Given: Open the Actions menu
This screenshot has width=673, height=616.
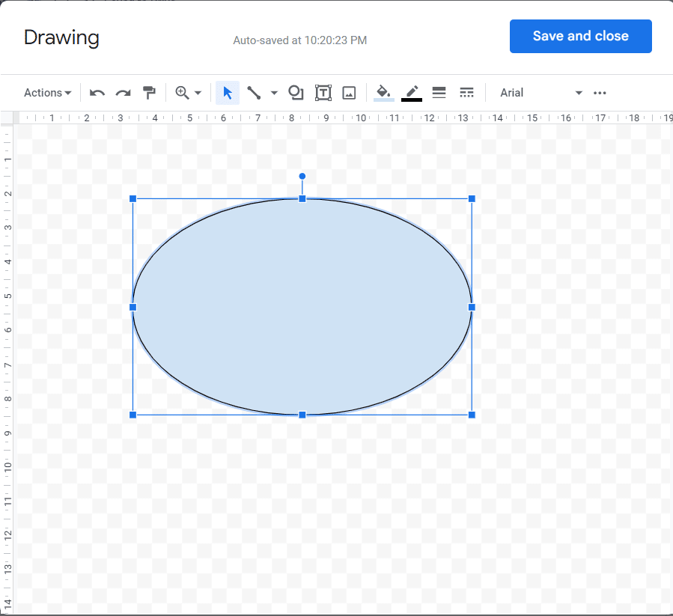Looking at the screenshot, I should click(x=47, y=93).
